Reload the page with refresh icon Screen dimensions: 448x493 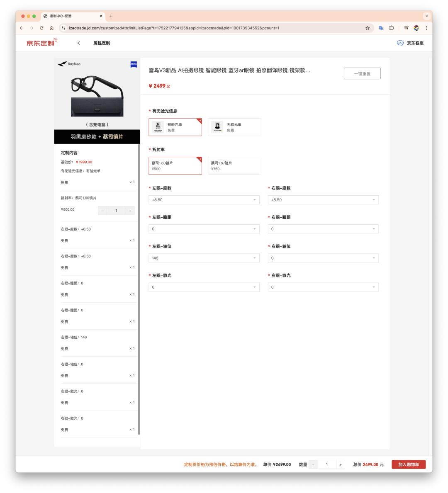41,28
